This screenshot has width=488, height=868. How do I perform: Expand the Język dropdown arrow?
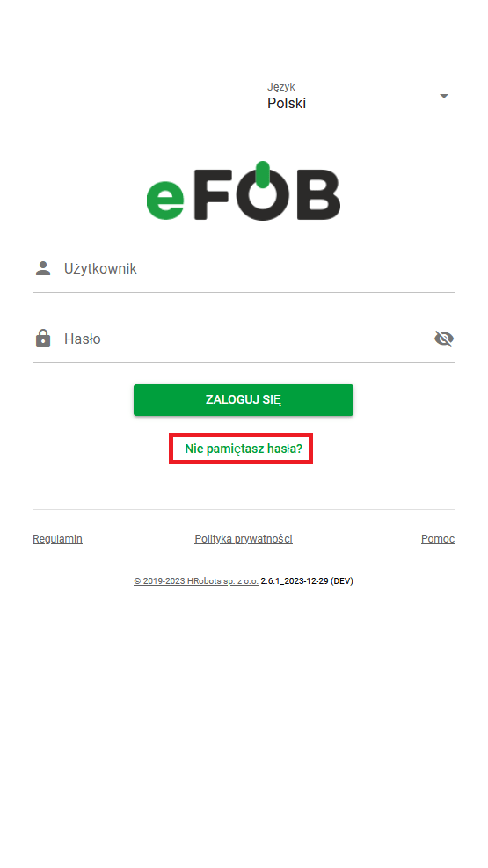(444, 97)
